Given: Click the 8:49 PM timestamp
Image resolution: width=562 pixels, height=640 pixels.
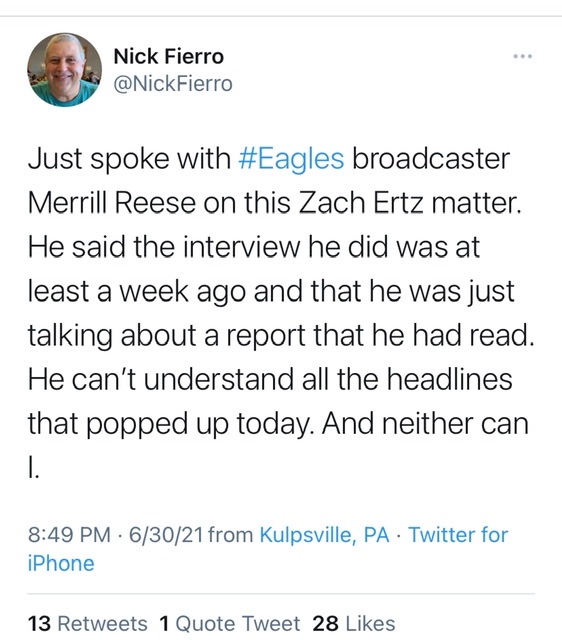Looking at the screenshot, I should tap(69, 535).
